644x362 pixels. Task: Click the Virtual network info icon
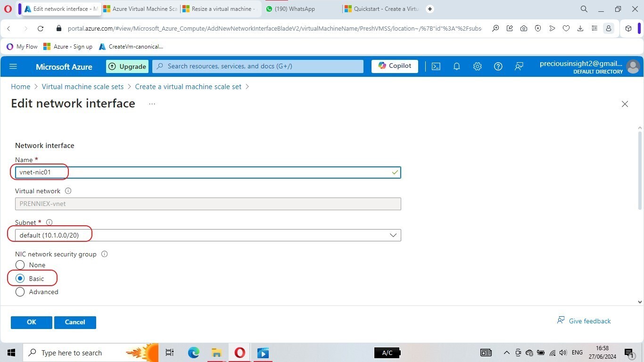pyautogui.click(x=68, y=191)
